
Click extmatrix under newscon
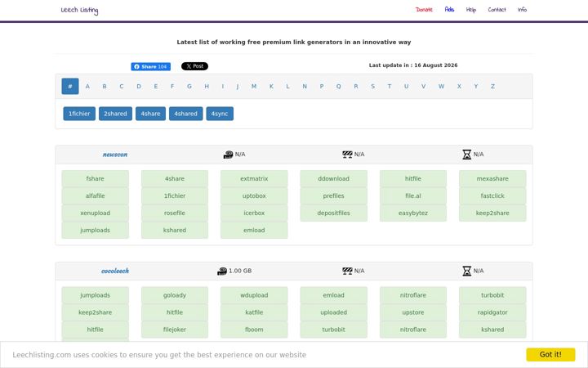[x=254, y=179]
